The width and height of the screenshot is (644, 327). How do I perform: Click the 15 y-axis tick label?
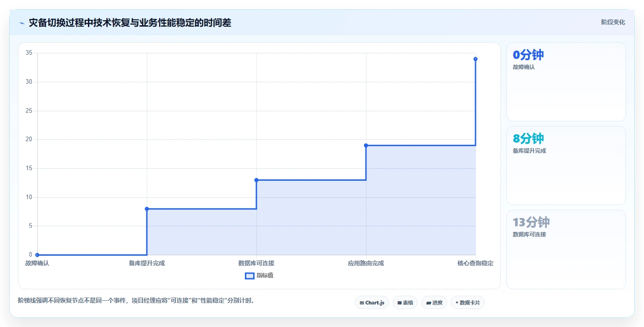(x=29, y=168)
